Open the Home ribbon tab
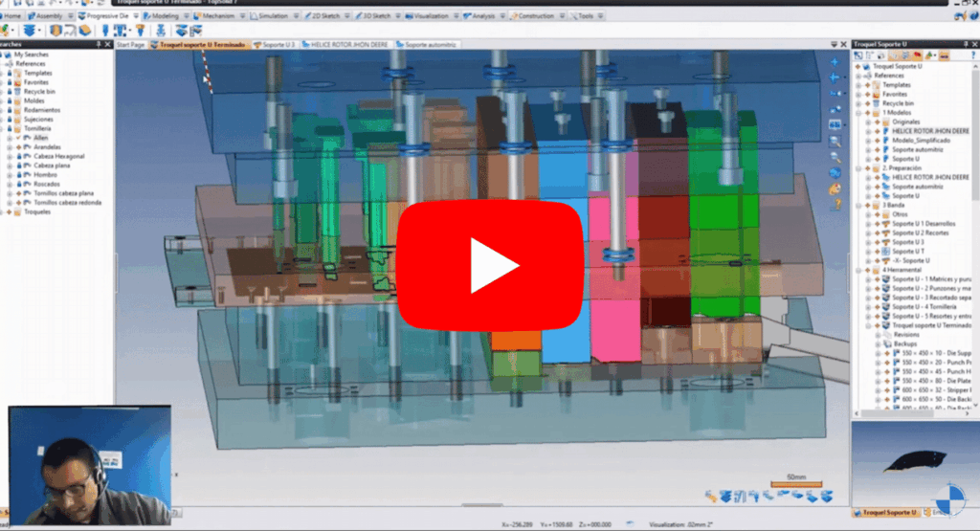The image size is (980, 531). tap(11, 15)
